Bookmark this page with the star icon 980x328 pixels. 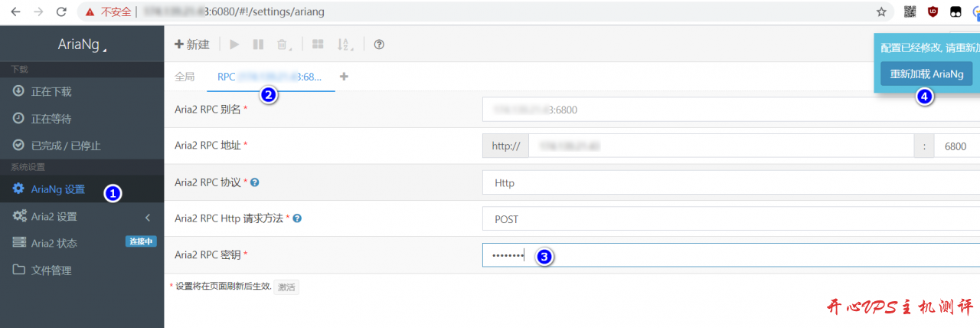point(881,11)
